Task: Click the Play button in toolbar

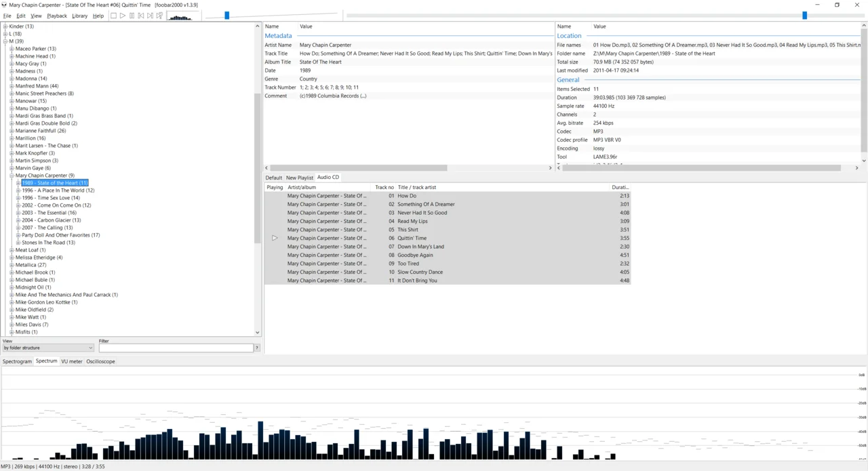Action: (123, 16)
